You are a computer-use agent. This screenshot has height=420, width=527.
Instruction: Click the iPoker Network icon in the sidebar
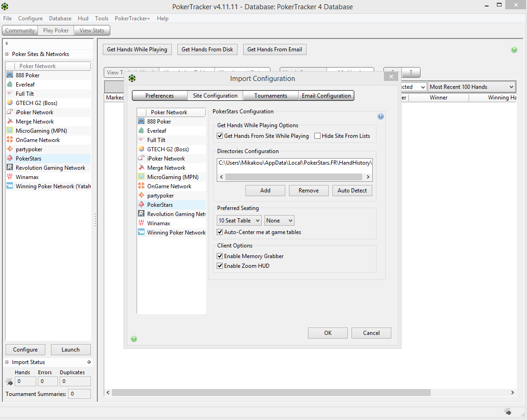(10, 112)
